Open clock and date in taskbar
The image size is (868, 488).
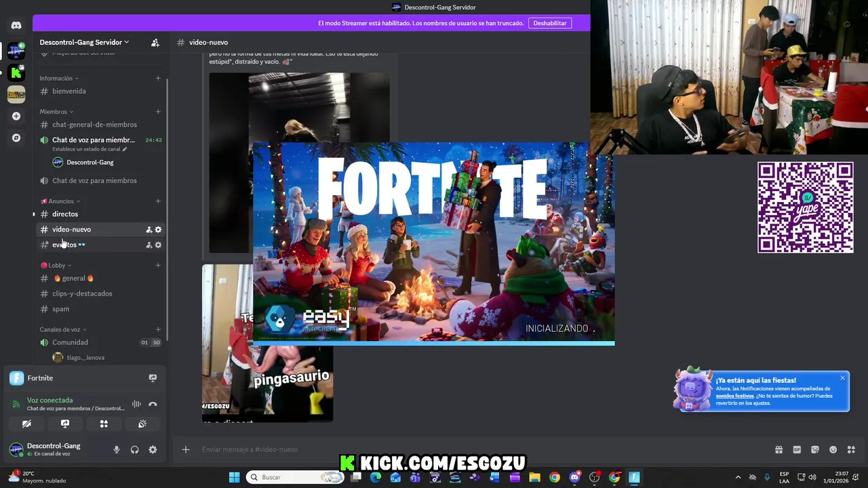(839, 477)
